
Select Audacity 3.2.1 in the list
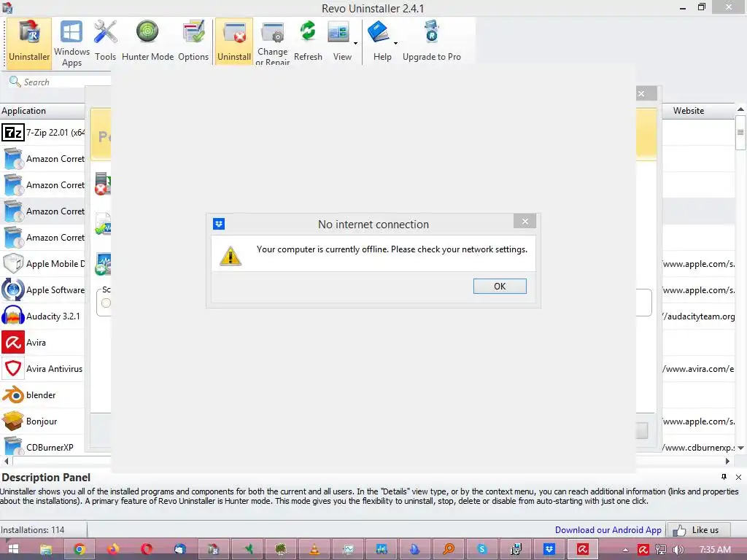(43, 316)
